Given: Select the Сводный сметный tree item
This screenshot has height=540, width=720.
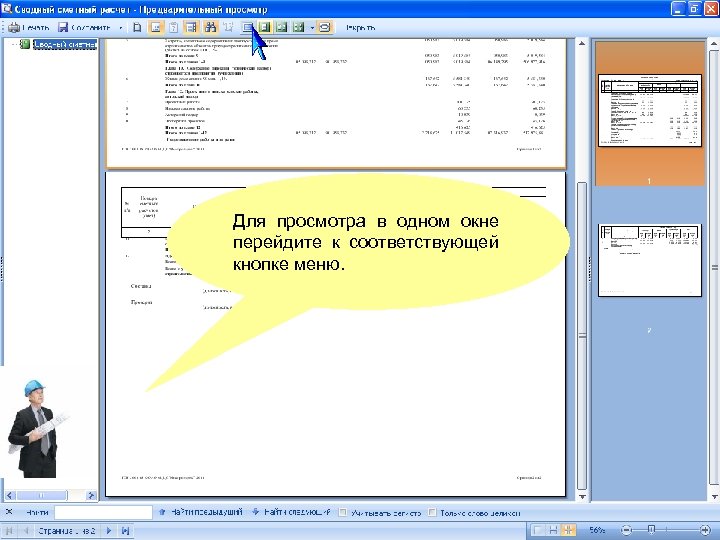Looking at the screenshot, I should coord(66,45).
